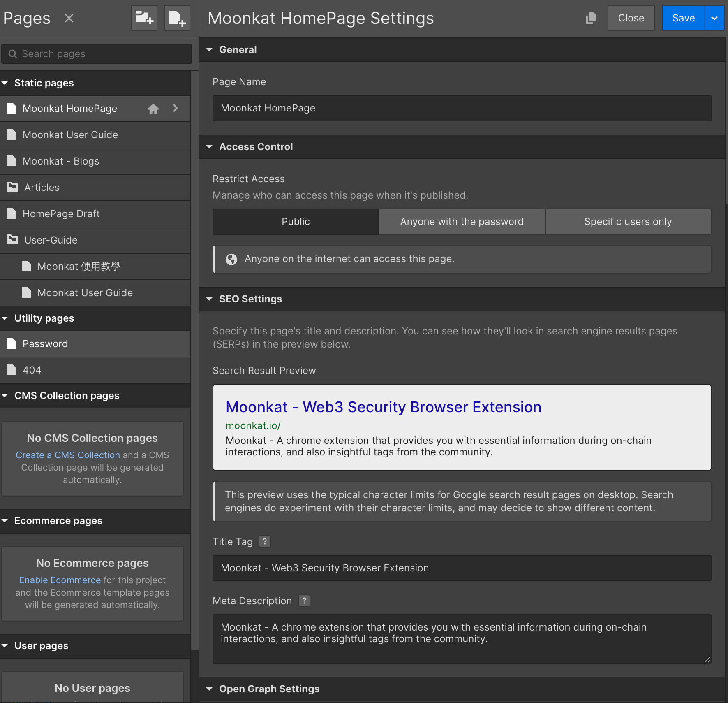
Task: Select Moonkat HomePage in static pages
Action: pyautogui.click(x=95, y=109)
